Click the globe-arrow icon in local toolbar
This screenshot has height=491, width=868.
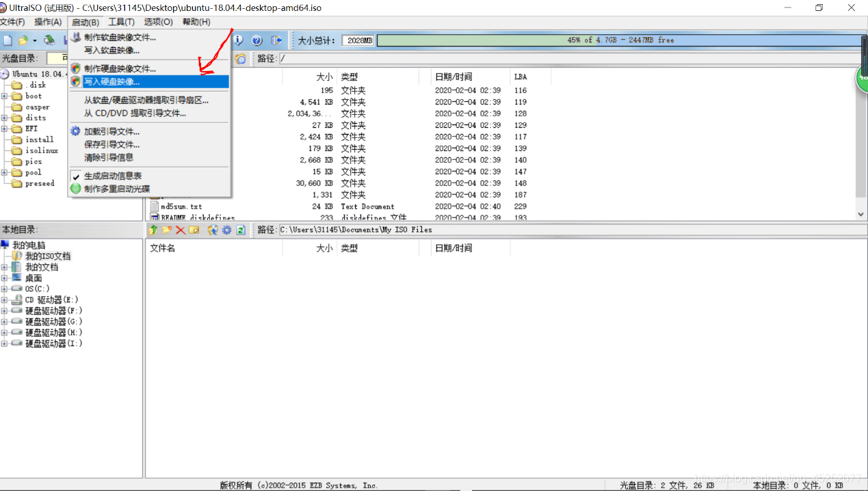(x=213, y=230)
